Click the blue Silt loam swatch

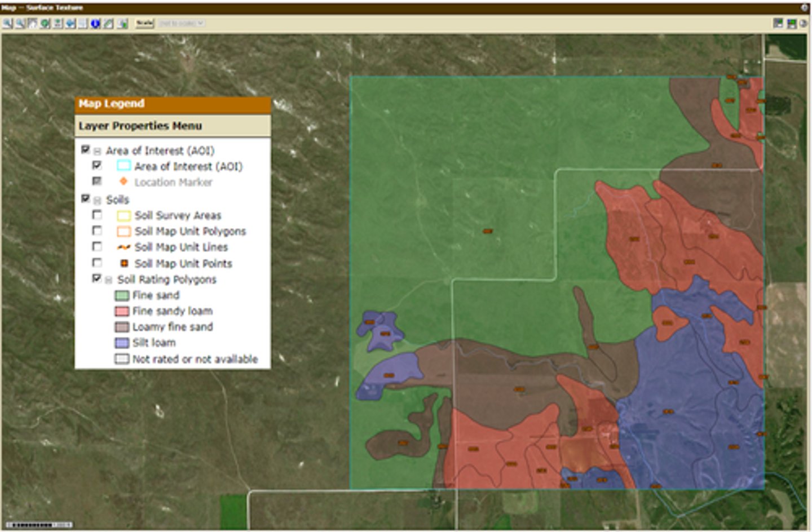click(122, 343)
